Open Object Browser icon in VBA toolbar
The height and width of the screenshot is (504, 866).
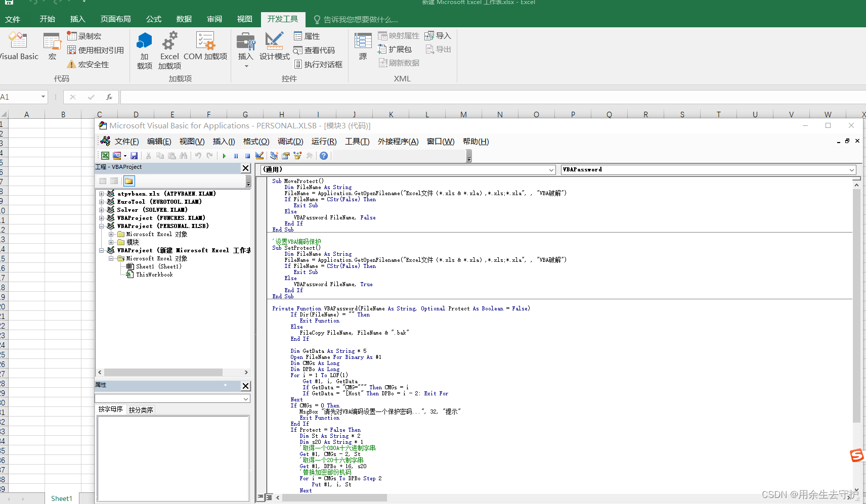click(297, 156)
